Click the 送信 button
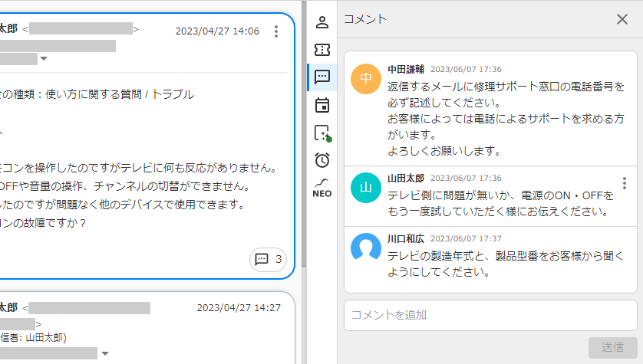The width and height of the screenshot is (643, 364). click(x=612, y=347)
